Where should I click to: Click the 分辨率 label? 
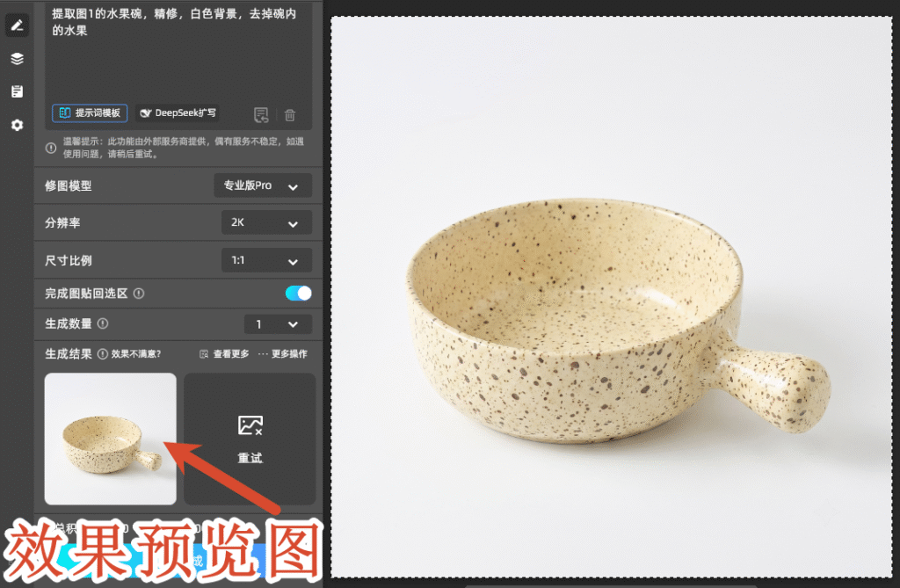62,222
